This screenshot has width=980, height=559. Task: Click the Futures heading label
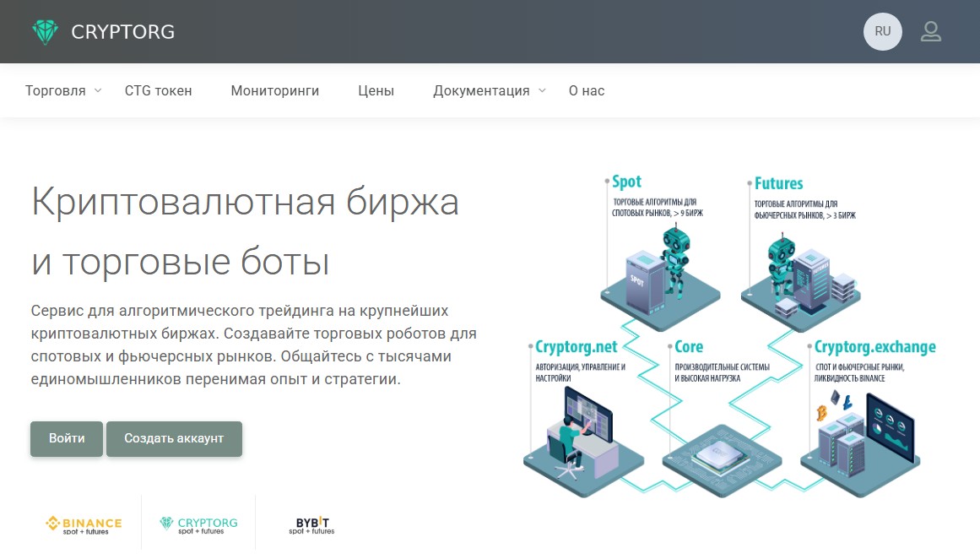coord(779,184)
